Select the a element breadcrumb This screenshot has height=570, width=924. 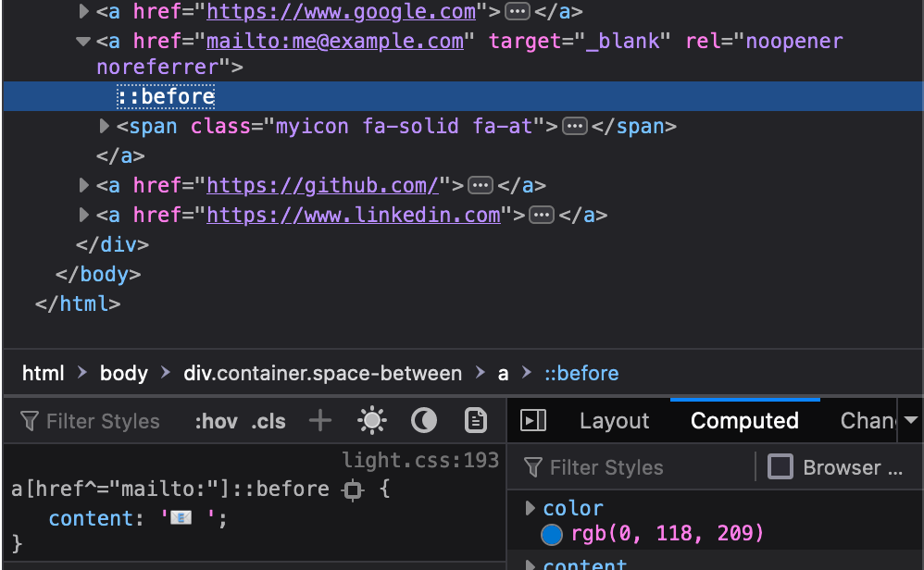click(x=503, y=373)
